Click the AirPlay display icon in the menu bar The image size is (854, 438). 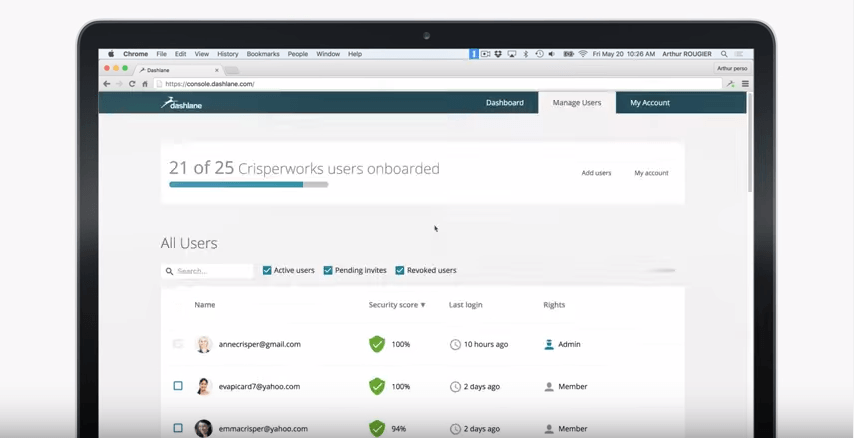(512, 54)
